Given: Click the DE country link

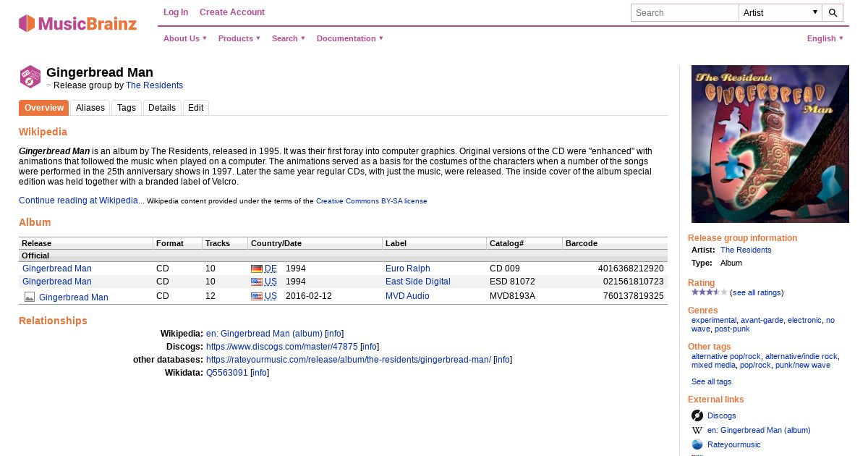Looking at the screenshot, I should point(271,269).
